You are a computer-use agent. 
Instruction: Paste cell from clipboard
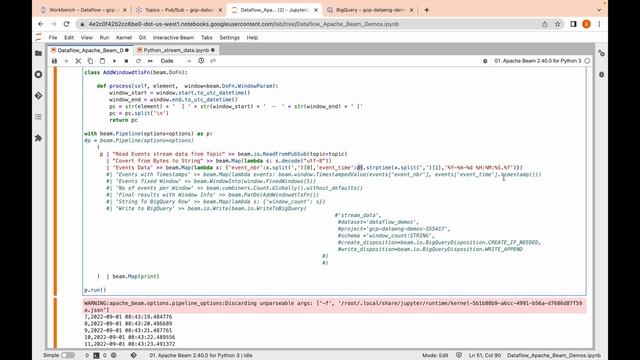pos(102,61)
